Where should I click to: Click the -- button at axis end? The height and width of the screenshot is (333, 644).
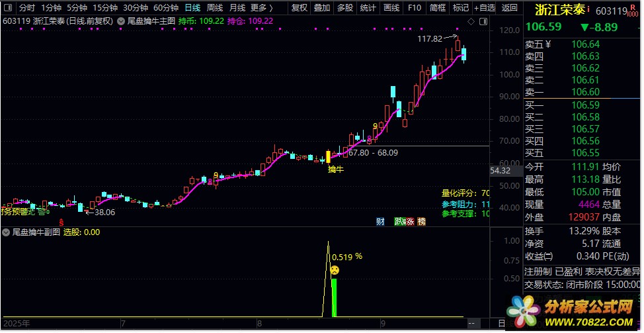[x=472, y=324]
